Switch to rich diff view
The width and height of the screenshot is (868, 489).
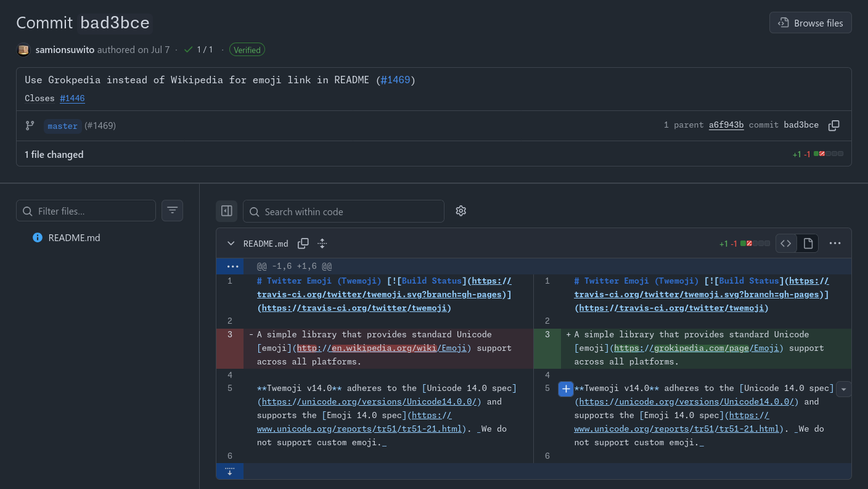point(808,244)
